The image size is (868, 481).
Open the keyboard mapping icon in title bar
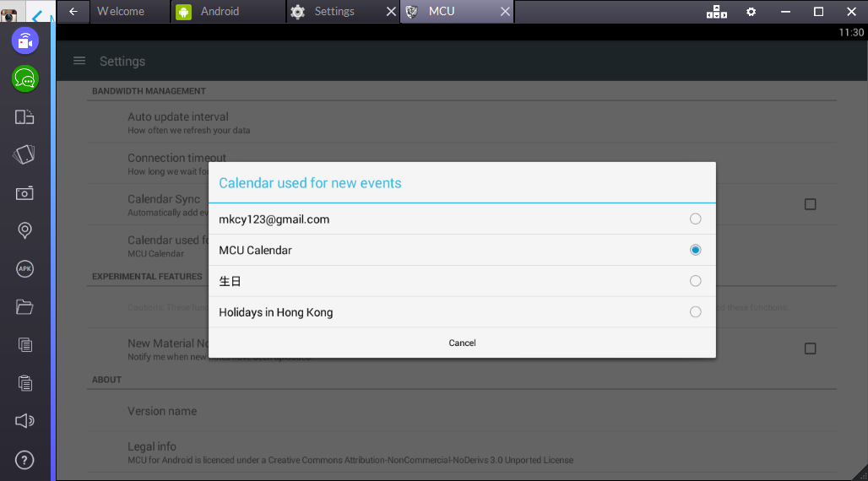point(716,12)
